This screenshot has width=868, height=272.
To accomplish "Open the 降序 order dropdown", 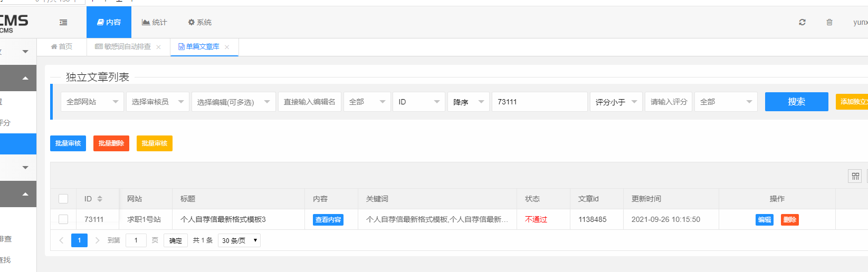I will [x=469, y=102].
